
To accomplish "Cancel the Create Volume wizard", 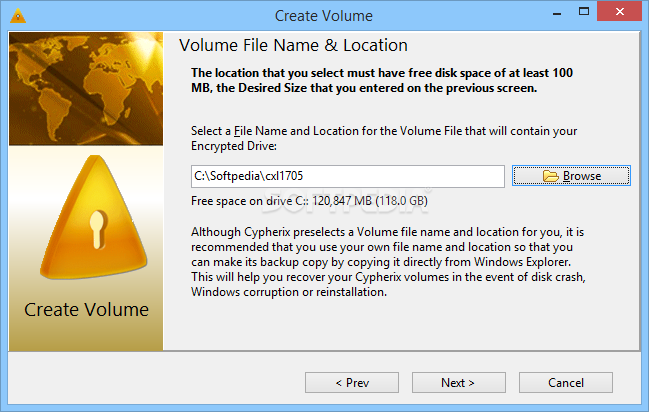I will (566, 383).
